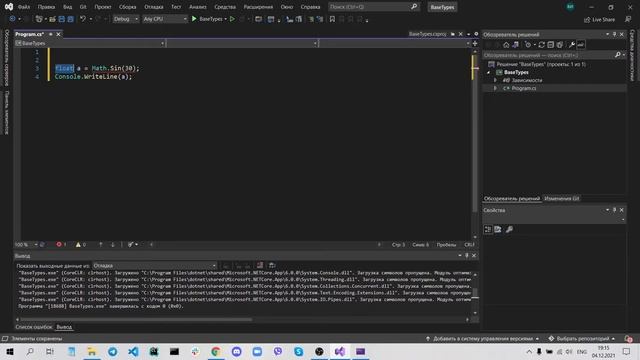Viewport: 640px width, 360px height.
Task: Open the Файл menu
Action: (24, 7)
